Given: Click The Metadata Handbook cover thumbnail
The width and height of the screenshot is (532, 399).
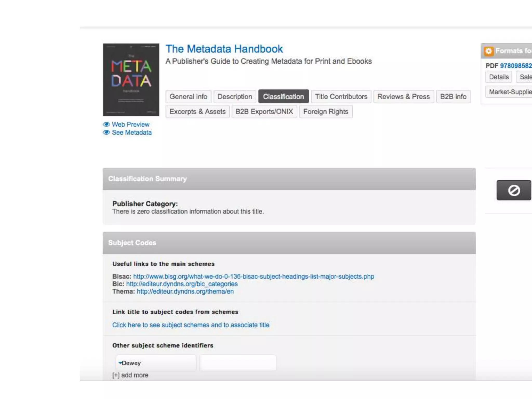Looking at the screenshot, I should [131, 80].
